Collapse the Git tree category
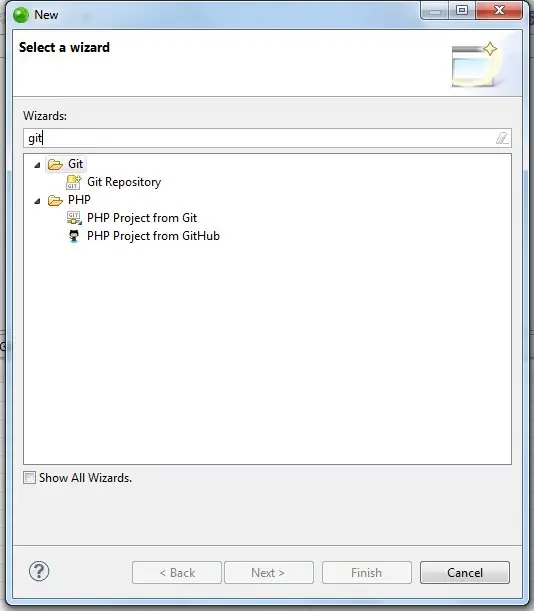Image resolution: width=534 pixels, height=611 pixels. pos(37,165)
